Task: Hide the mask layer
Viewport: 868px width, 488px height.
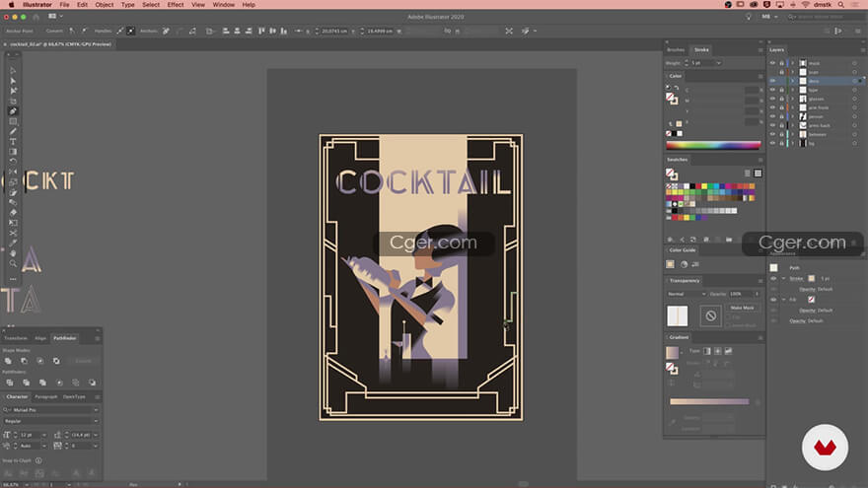Action: [772, 63]
